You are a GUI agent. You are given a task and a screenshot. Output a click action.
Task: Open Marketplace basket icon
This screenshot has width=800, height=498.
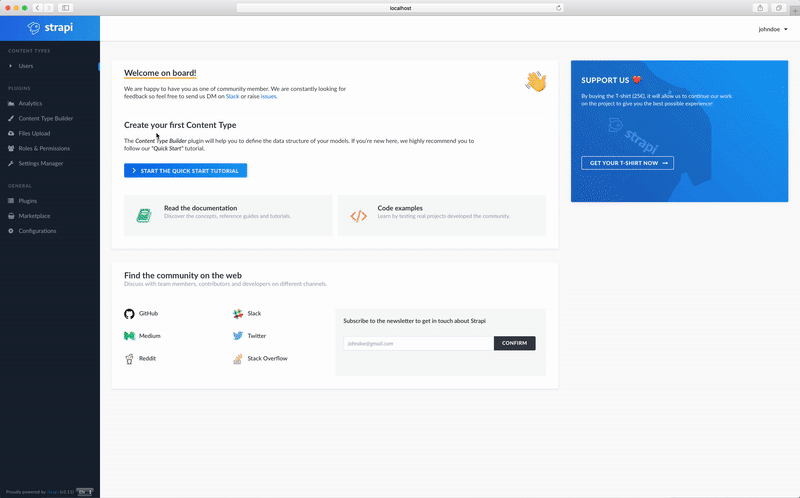tap(11, 216)
